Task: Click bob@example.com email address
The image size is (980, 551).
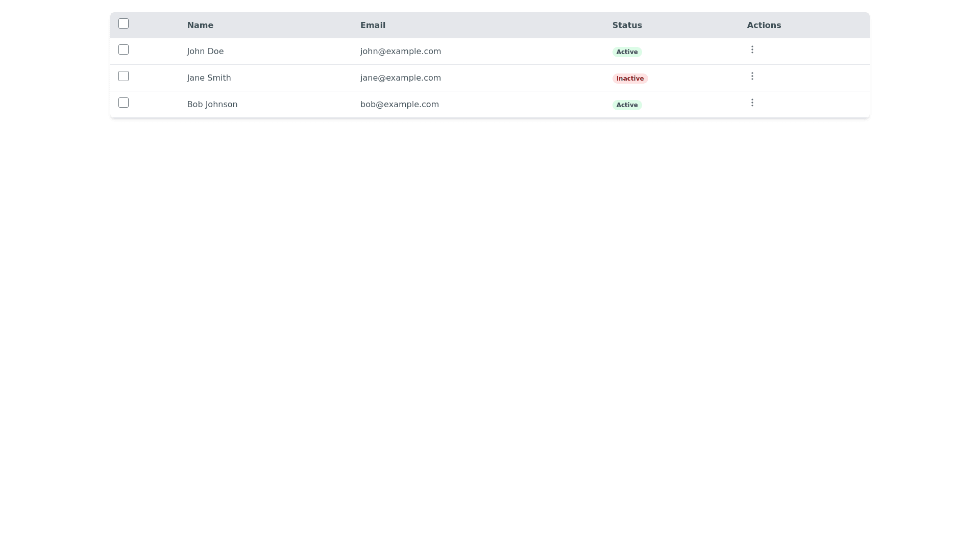Action: (x=399, y=104)
